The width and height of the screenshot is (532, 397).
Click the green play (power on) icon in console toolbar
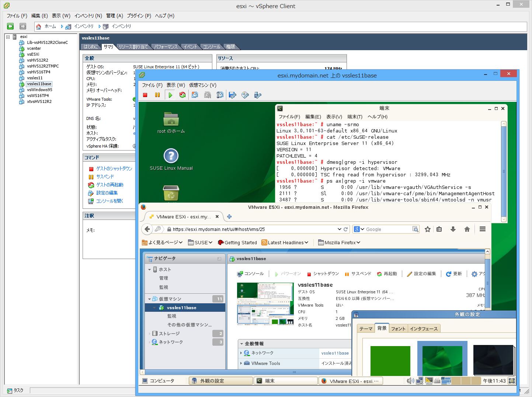click(170, 95)
